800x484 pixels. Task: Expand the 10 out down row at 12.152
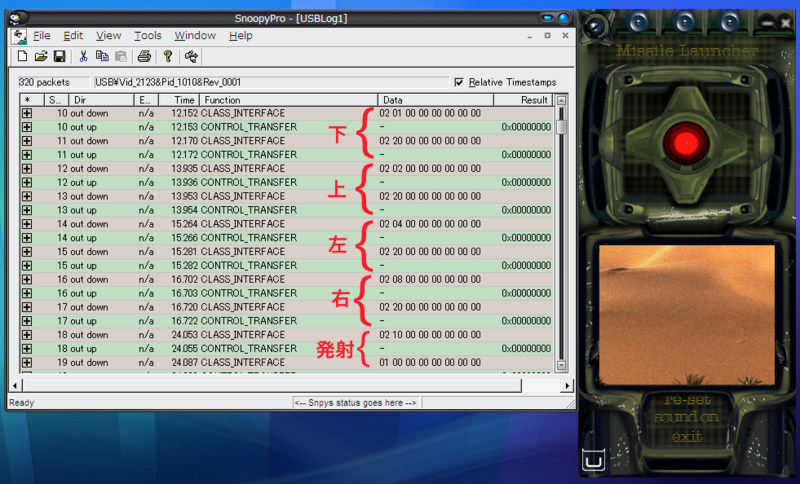pos(27,113)
